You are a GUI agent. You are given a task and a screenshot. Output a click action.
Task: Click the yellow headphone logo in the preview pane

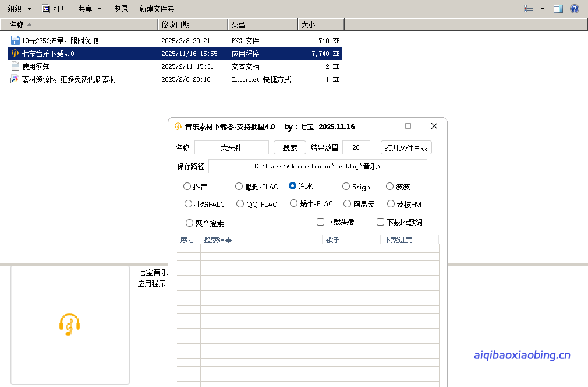(x=70, y=324)
